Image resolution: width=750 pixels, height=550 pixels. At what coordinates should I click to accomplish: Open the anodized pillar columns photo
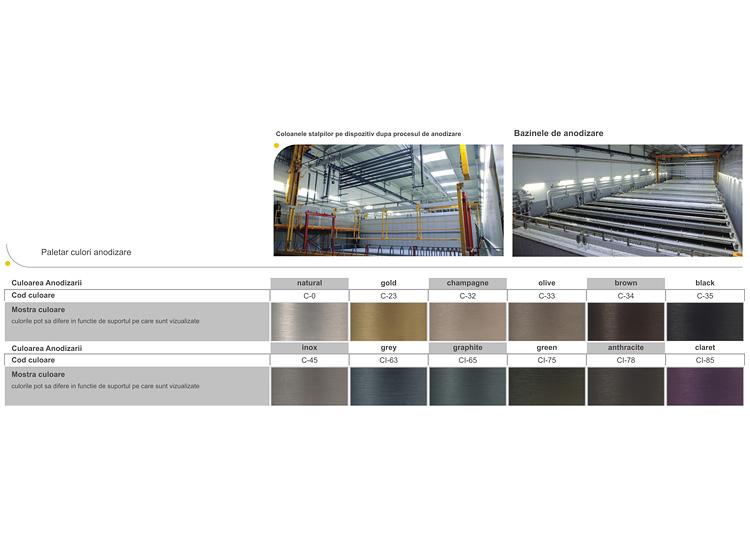389,200
